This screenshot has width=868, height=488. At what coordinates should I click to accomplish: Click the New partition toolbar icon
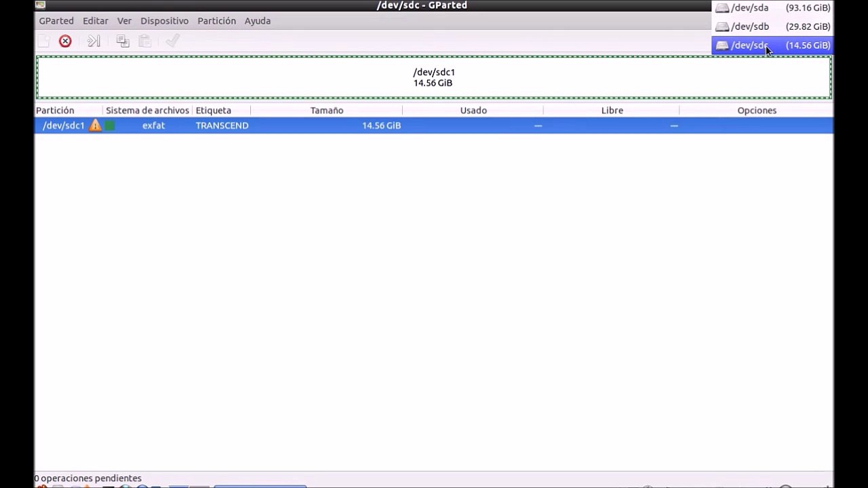[x=44, y=41]
